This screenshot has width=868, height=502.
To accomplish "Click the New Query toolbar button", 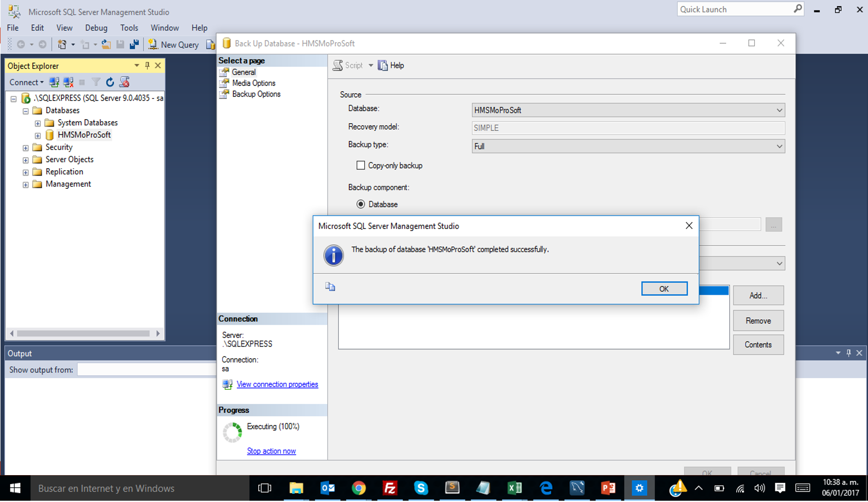I will tap(173, 45).
